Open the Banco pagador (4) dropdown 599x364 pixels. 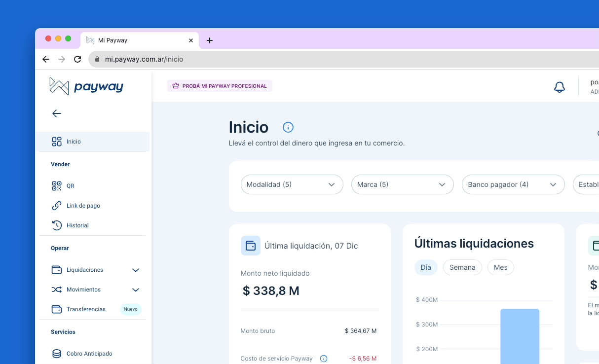pos(513,184)
